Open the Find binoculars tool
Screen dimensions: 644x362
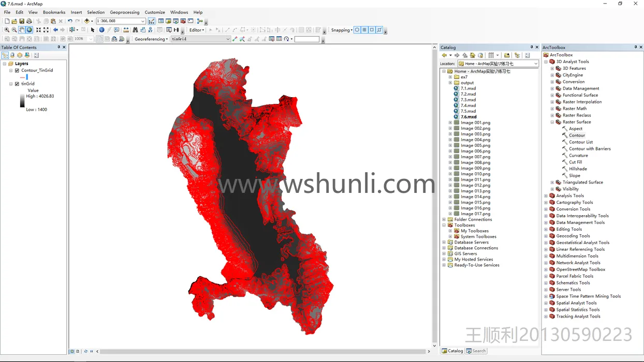[x=135, y=30]
